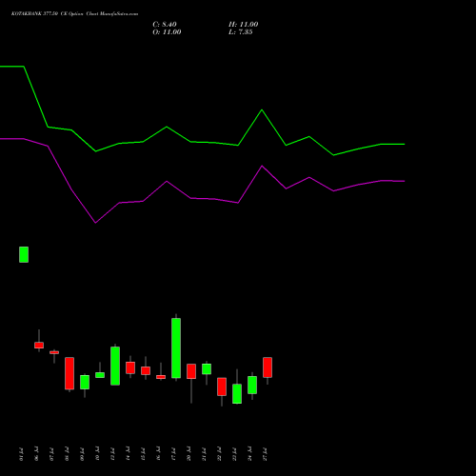Click the high value H: 11.00
This screenshot has height=476, width=476.
point(243,25)
